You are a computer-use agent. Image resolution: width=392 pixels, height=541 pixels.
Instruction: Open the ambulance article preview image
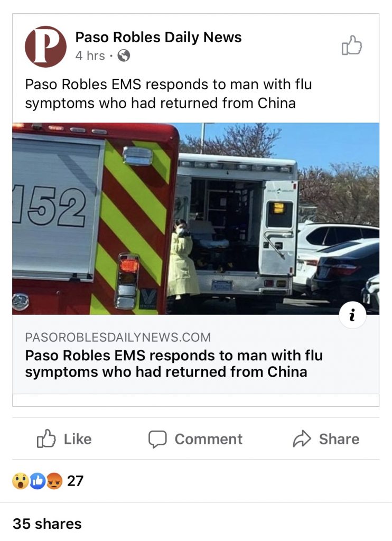pos(195,219)
